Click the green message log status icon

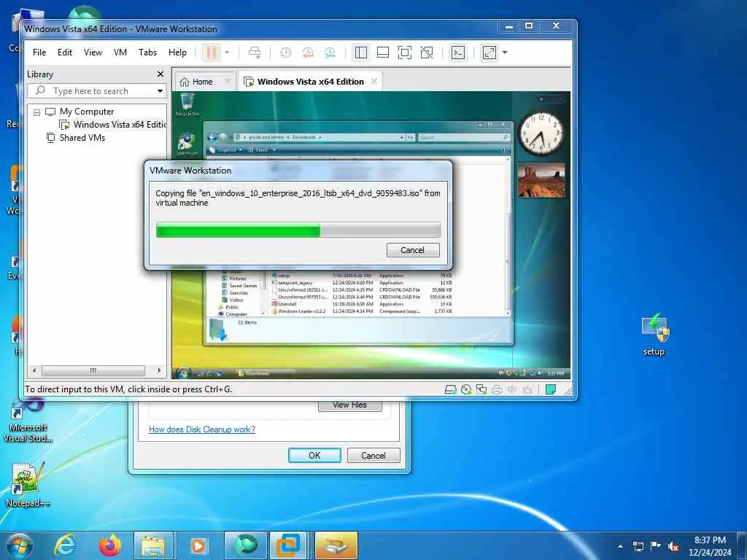click(x=551, y=389)
